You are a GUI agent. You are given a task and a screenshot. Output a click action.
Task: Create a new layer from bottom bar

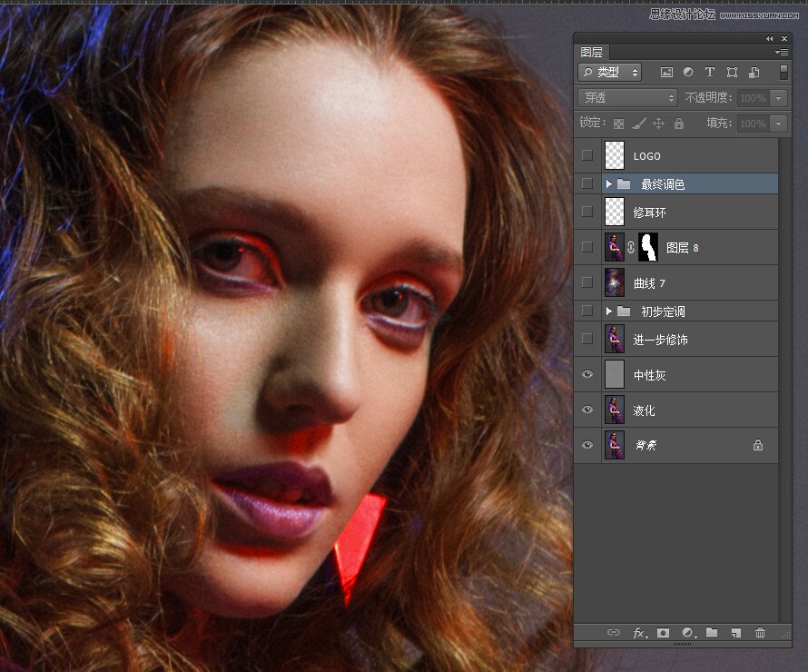click(736, 633)
